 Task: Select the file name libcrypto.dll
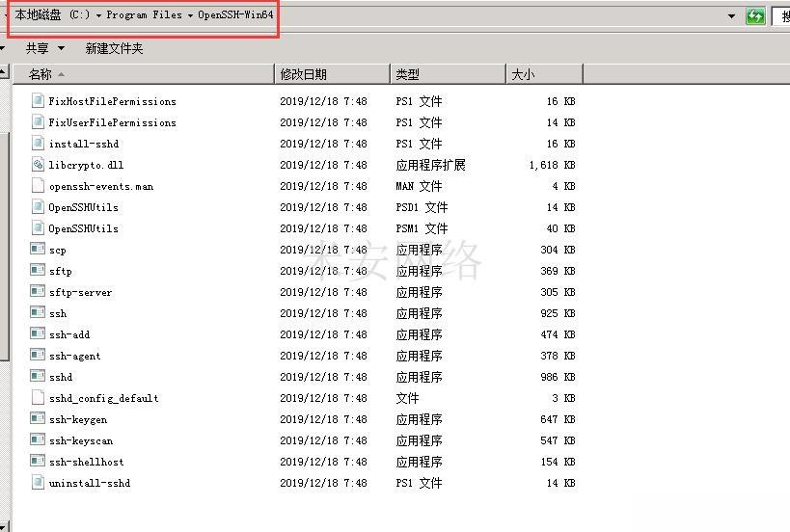86,165
